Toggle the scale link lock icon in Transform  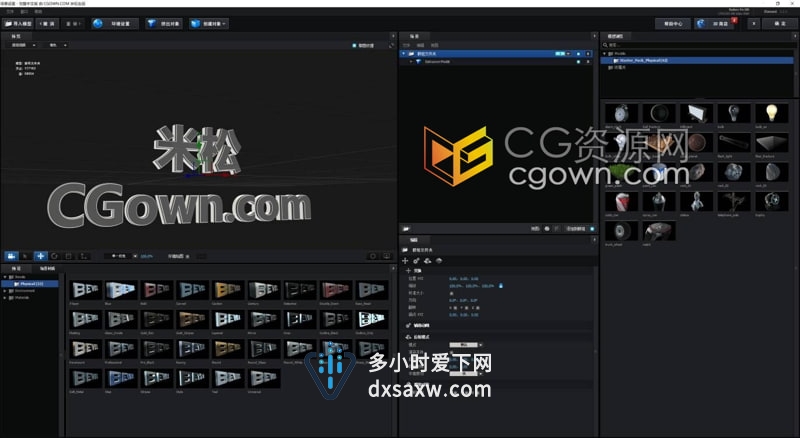coord(501,286)
